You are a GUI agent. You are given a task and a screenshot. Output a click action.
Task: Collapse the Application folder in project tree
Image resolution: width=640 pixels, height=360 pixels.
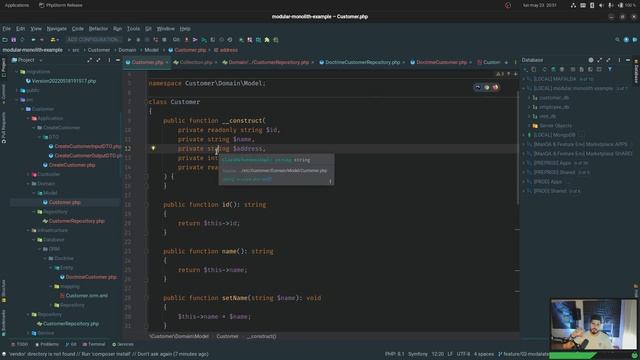point(29,118)
